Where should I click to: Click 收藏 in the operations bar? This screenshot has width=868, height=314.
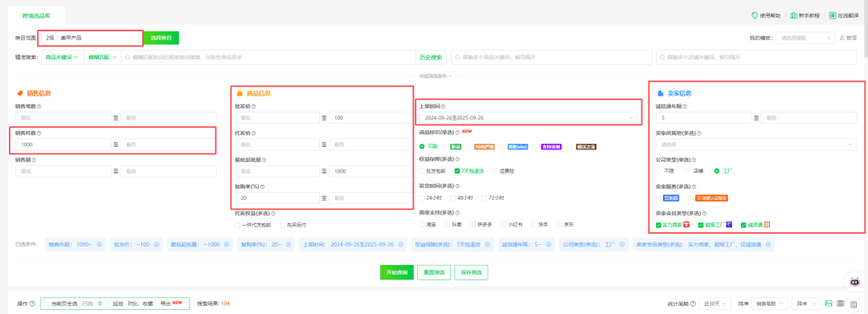[x=148, y=304]
